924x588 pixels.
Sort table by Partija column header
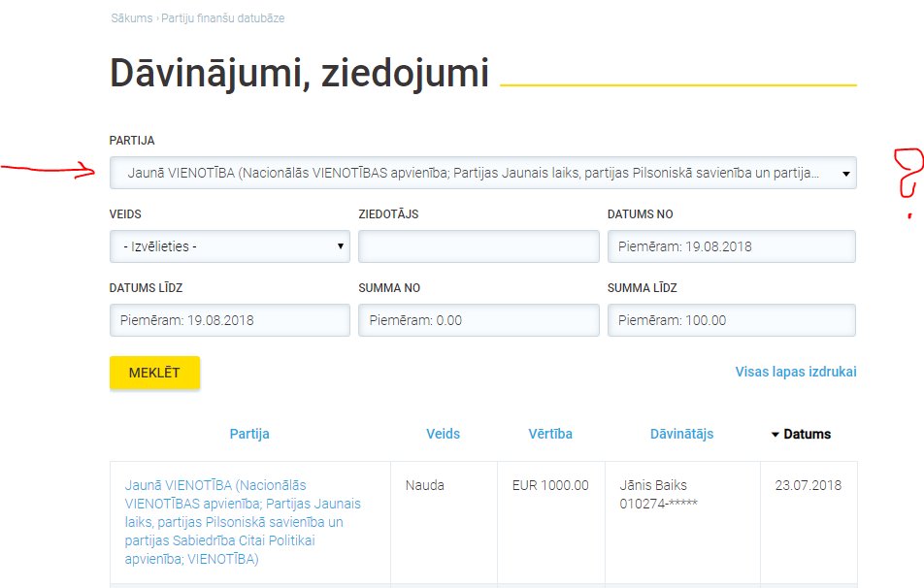click(x=249, y=435)
